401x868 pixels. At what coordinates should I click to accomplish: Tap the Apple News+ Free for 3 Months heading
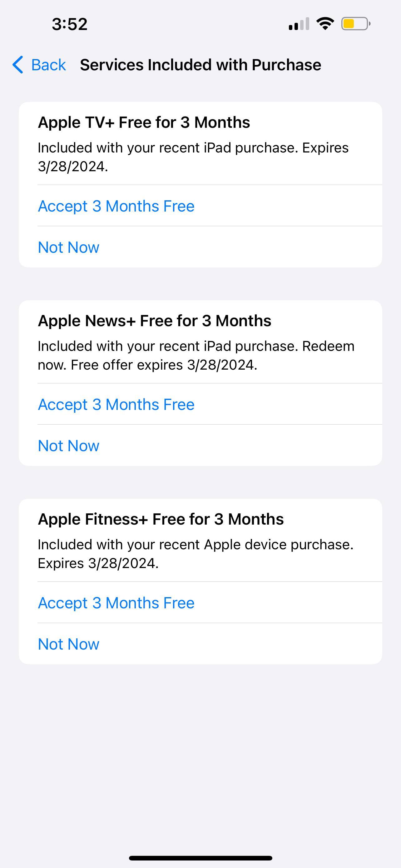(155, 321)
